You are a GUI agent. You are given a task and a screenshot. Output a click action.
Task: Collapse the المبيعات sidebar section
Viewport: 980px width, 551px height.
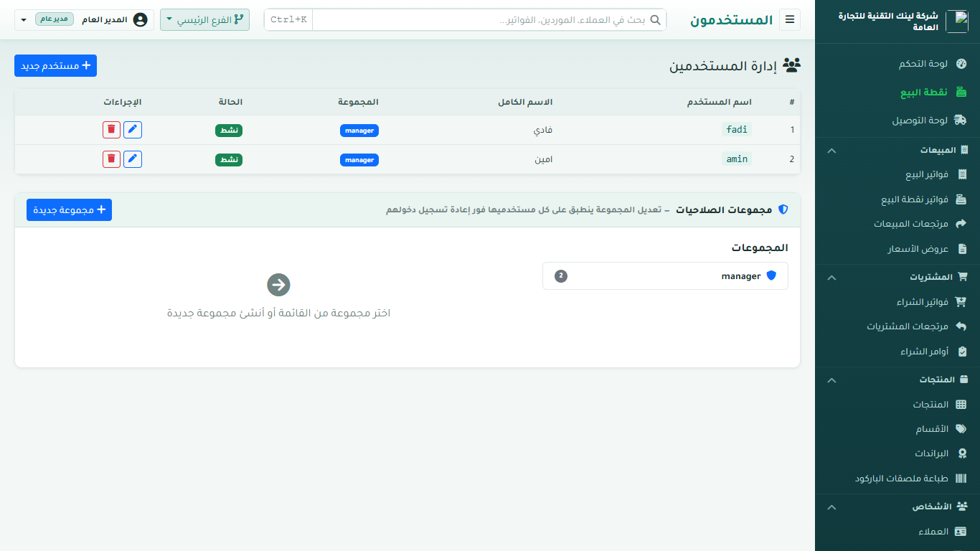[x=897, y=151]
